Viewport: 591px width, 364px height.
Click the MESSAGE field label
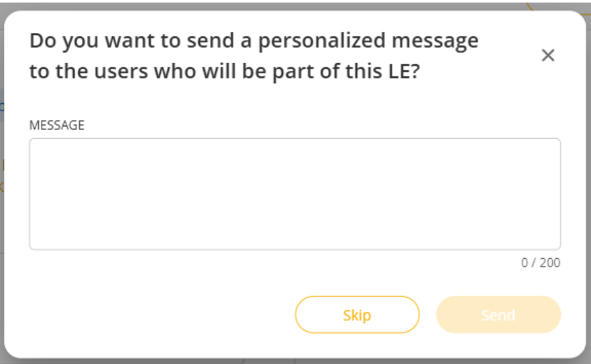[x=57, y=125]
